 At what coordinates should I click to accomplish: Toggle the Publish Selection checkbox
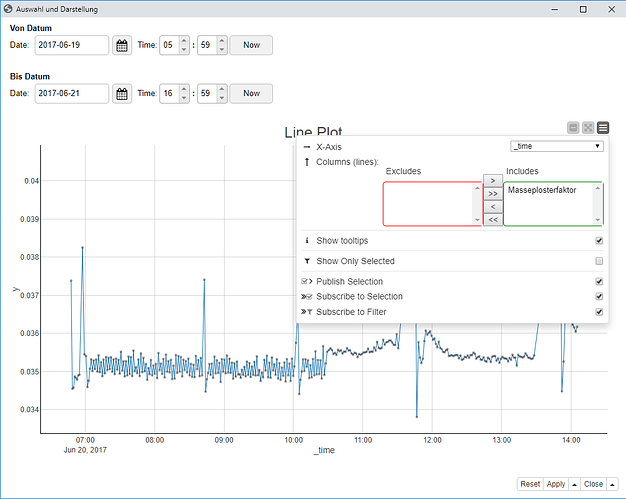point(599,281)
